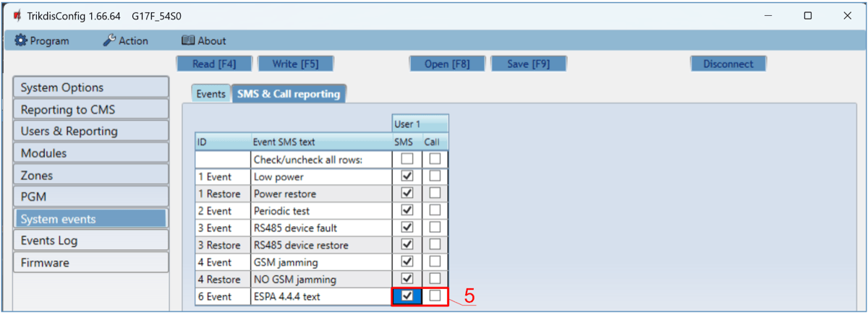Switch to the Events tab
This screenshot has height=315, width=868.
(210, 94)
